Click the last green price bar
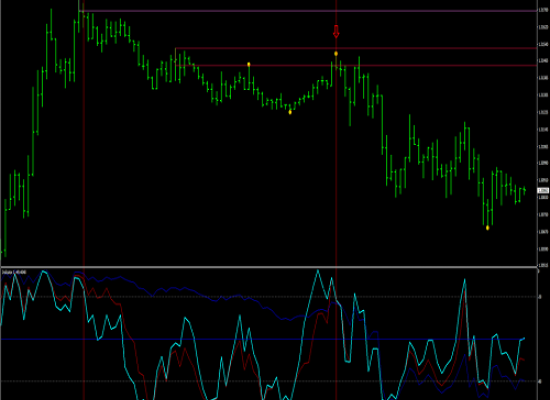This screenshot has width=550, height=400. point(524,190)
